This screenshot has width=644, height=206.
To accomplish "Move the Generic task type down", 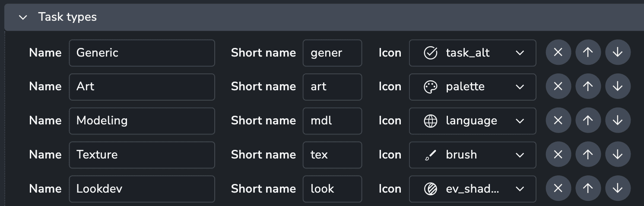I will (x=618, y=53).
